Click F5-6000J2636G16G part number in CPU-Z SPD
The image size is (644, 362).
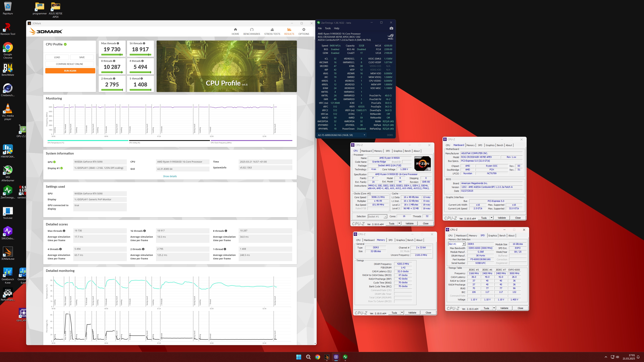click(x=480, y=259)
